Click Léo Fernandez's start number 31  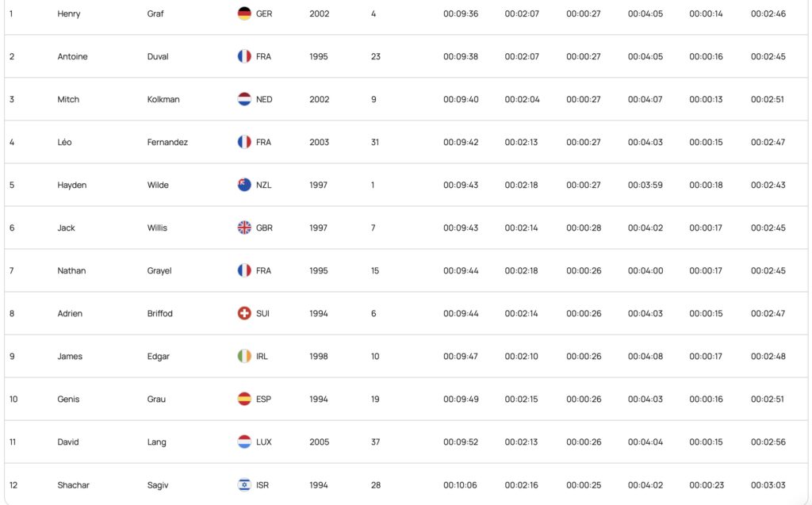375,142
